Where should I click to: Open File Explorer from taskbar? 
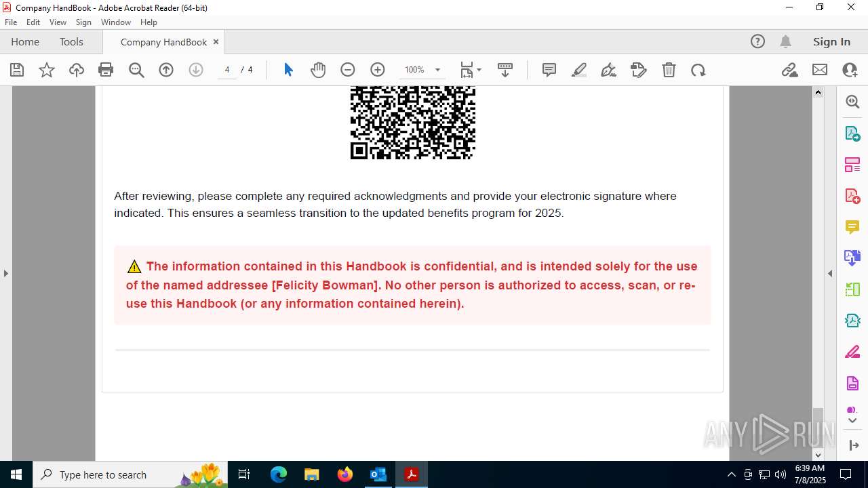coord(311,474)
